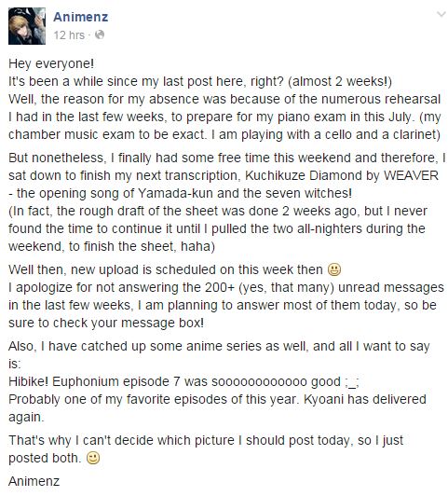Click the smiley emoji after 'this week then'
The width and height of the screenshot is (448, 496).
[334, 269]
